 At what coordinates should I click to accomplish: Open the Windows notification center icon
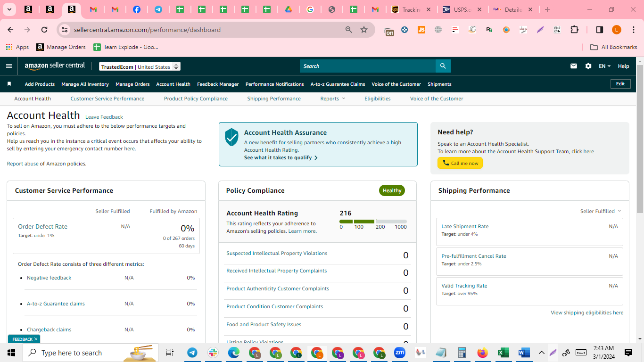click(628, 353)
